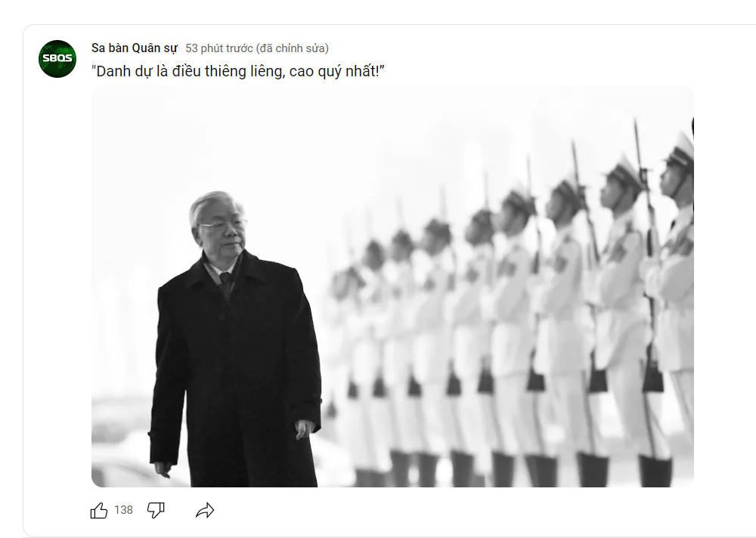Click the blurry white sky above guards
756x538 pixels.
click(x=386, y=135)
